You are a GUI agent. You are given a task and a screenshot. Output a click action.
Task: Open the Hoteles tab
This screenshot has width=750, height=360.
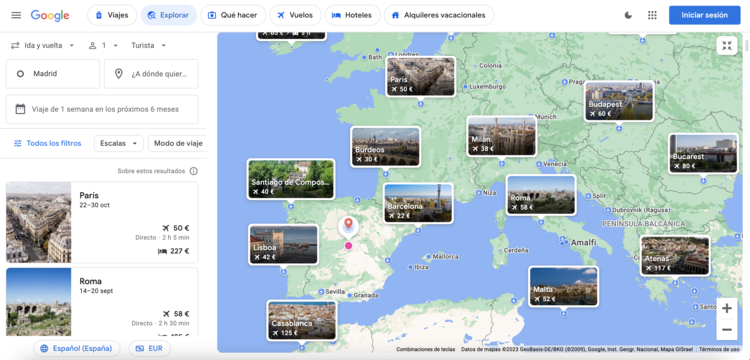pyautogui.click(x=353, y=15)
